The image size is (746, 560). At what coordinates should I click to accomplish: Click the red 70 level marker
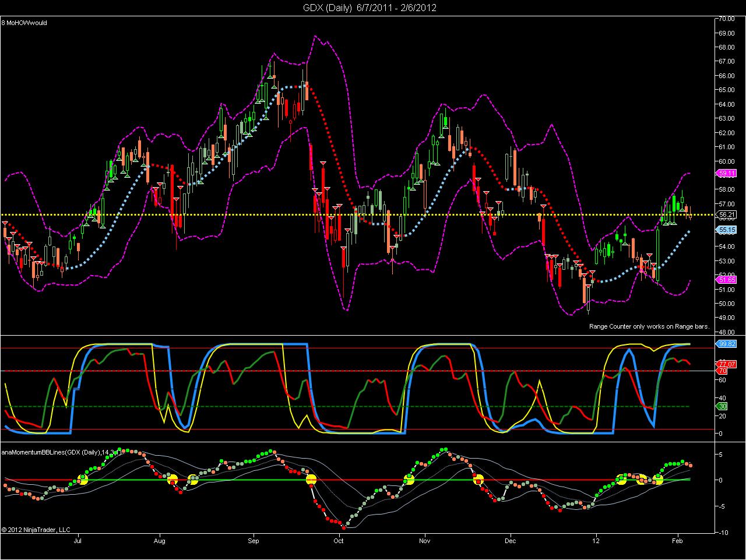(x=723, y=371)
